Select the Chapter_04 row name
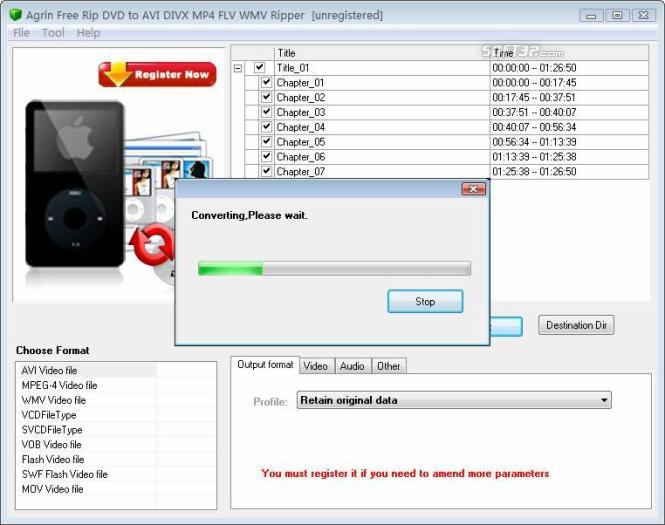This screenshot has height=525, width=665. coord(301,127)
